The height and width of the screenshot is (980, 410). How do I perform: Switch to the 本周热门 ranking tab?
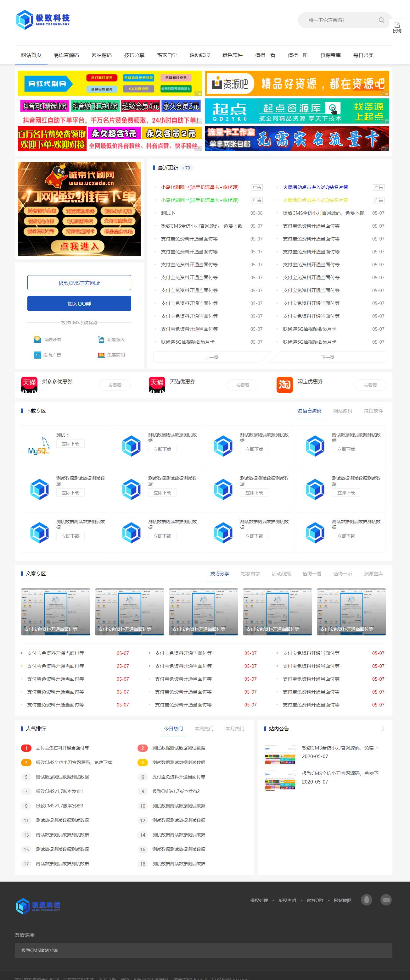point(204,728)
